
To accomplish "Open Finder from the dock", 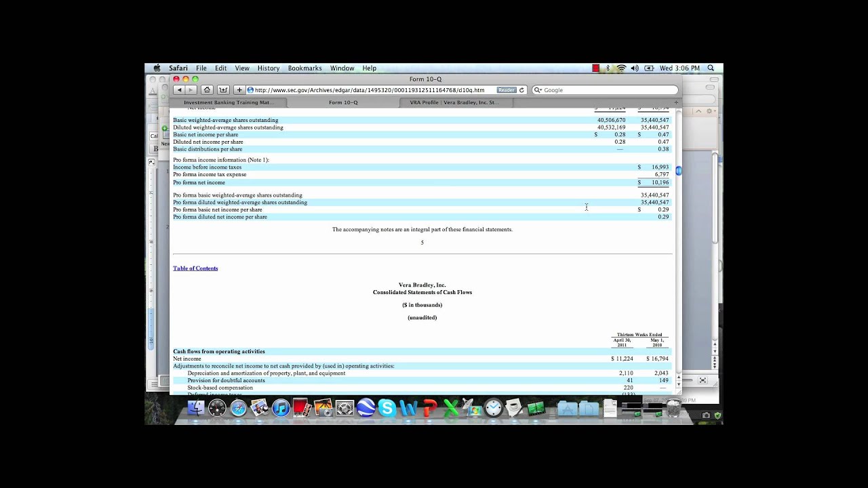I will (x=197, y=408).
